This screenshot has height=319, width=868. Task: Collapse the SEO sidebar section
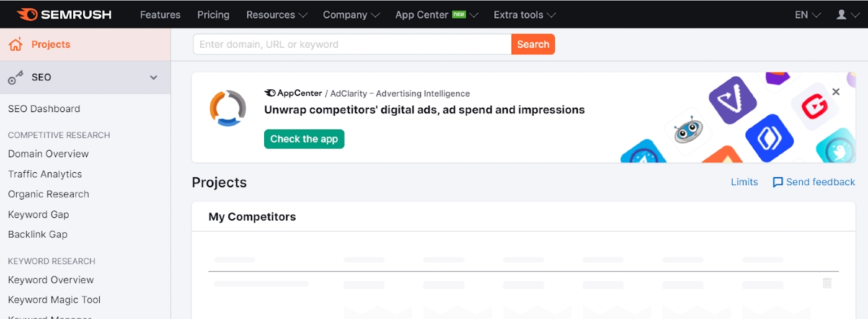pyautogui.click(x=154, y=77)
